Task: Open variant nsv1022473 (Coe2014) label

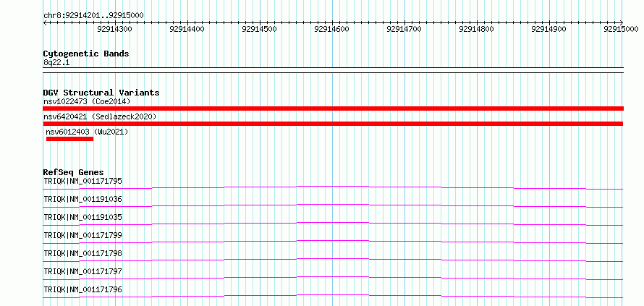Action: coord(87,101)
